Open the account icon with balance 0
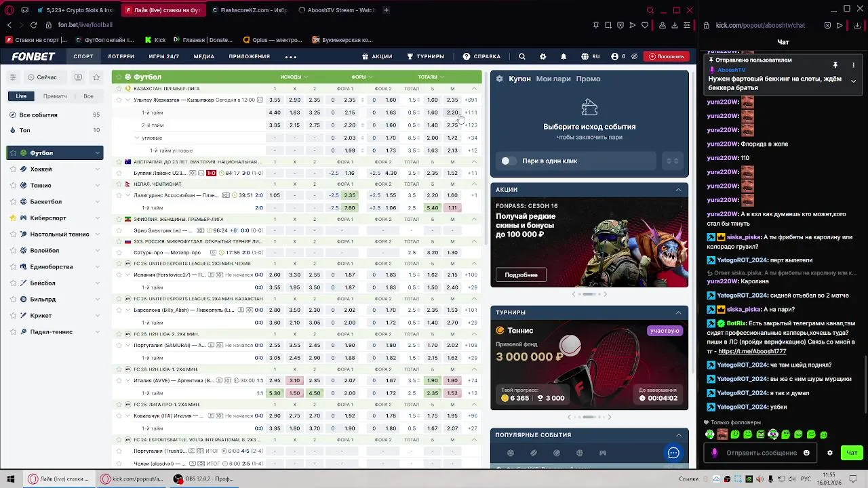The height and width of the screenshot is (488, 868). tap(618, 56)
